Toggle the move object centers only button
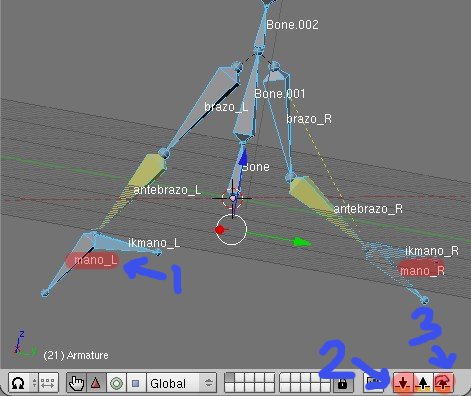Screen dimensions: 471x396 (x=48, y=383)
